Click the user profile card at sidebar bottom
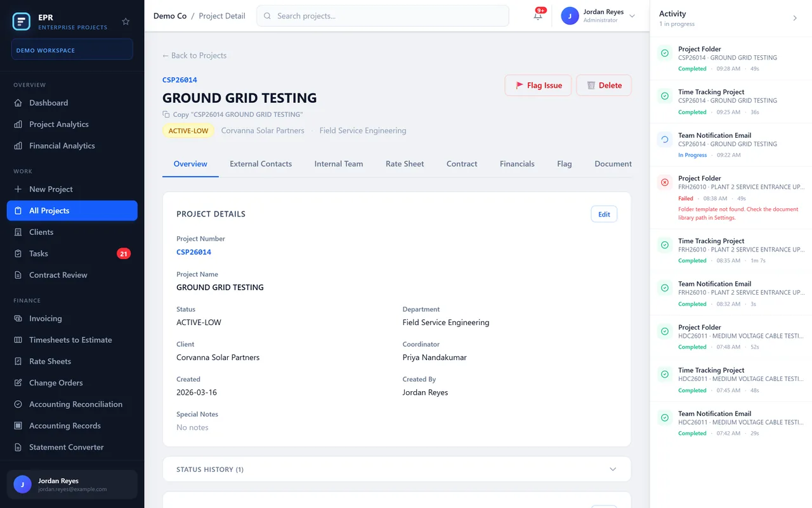This screenshot has width=812, height=508. (x=72, y=485)
